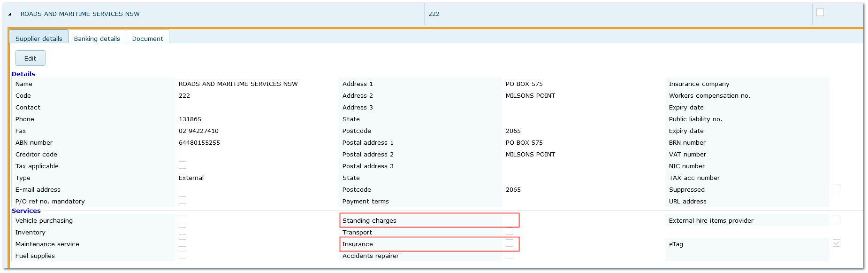Image resolution: width=868 pixels, height=273 pixels.
Task: Toggle the Tax applicable checkbox
Action: 183,165
